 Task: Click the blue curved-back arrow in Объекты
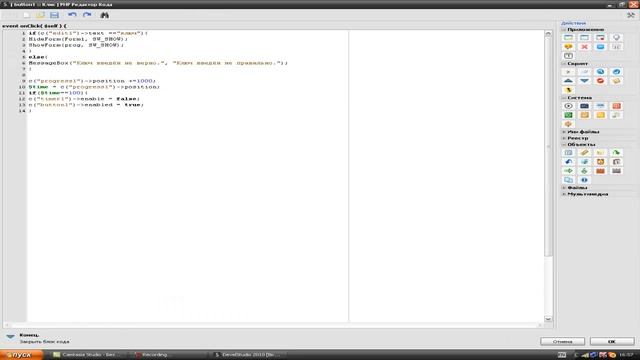(568, 162)
